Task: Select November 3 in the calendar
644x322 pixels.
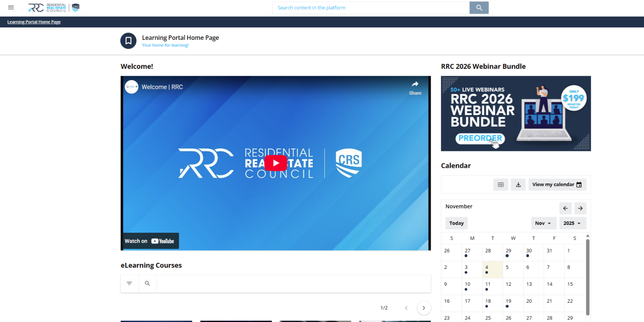Action: click(472, 269)
